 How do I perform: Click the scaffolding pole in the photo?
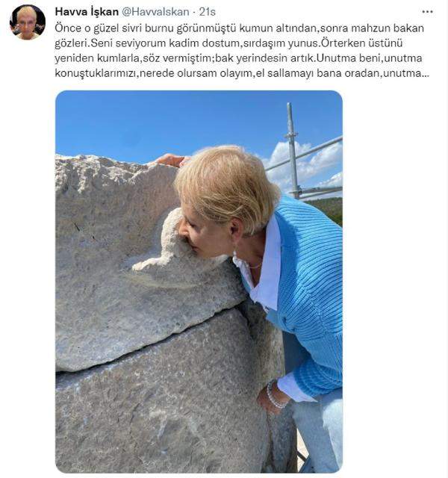[x=293, y=151]
